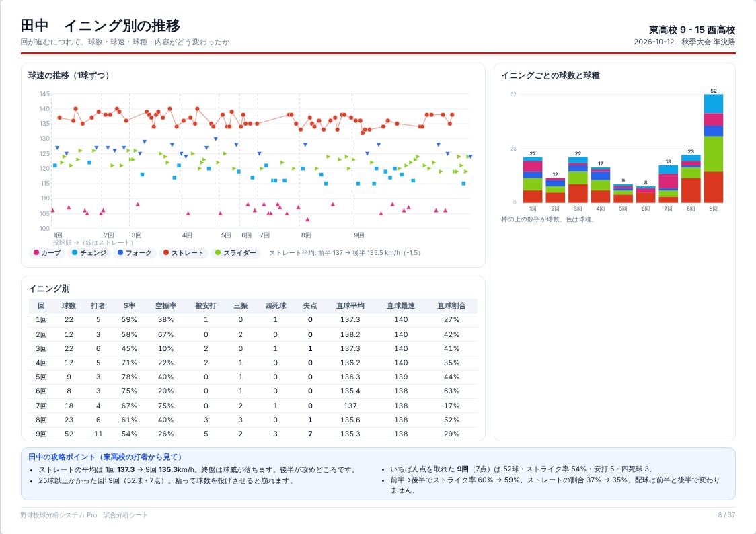The height and width of the screenshot is (534, 756).
Task: Click the 失点 column header
Action: 310,305
